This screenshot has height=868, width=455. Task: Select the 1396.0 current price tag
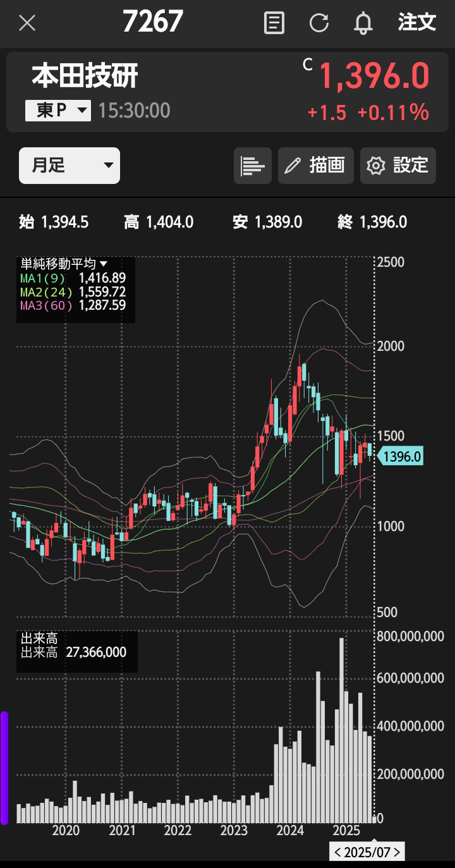click(400, 455)
